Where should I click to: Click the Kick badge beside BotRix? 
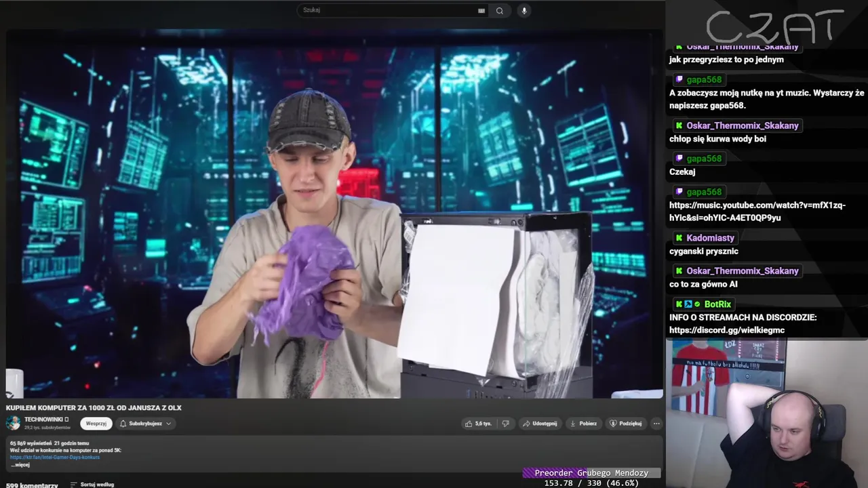point(679,304)
